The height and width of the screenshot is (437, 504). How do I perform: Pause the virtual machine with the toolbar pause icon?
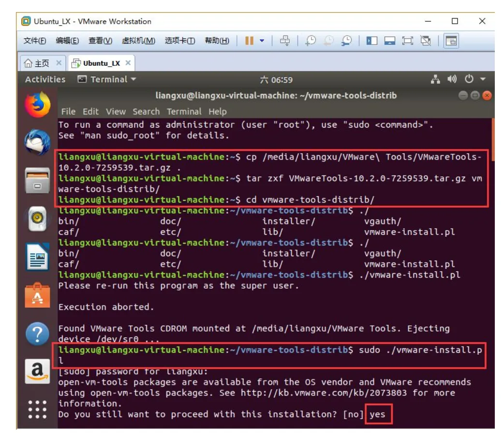[249, 41]
